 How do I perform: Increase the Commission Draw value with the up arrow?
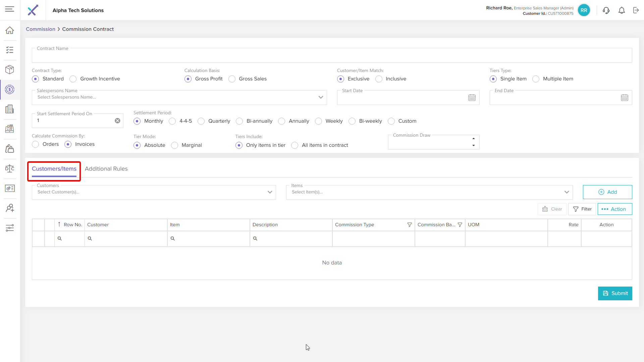(x=474, y=138)
